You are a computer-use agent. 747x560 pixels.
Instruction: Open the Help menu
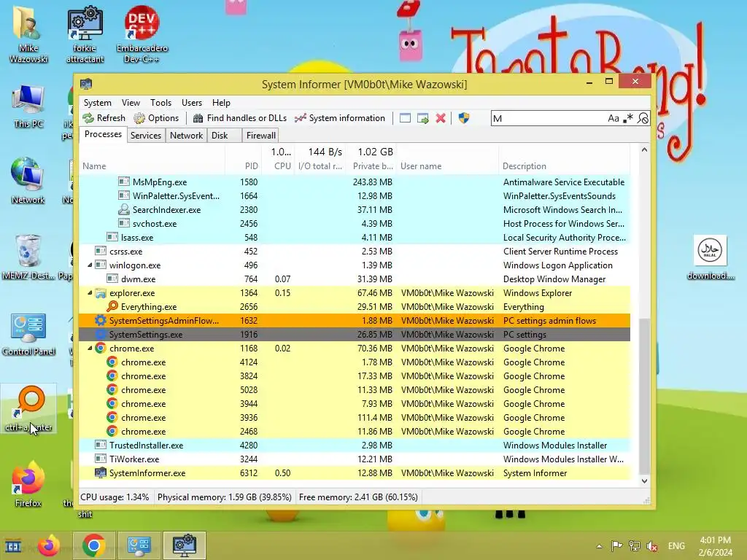pos(221,102)
